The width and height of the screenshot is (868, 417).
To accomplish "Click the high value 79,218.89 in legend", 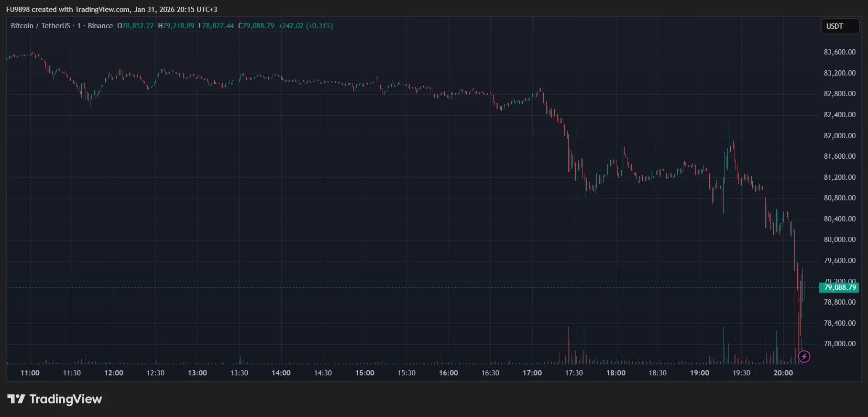I will click(179, 26).
